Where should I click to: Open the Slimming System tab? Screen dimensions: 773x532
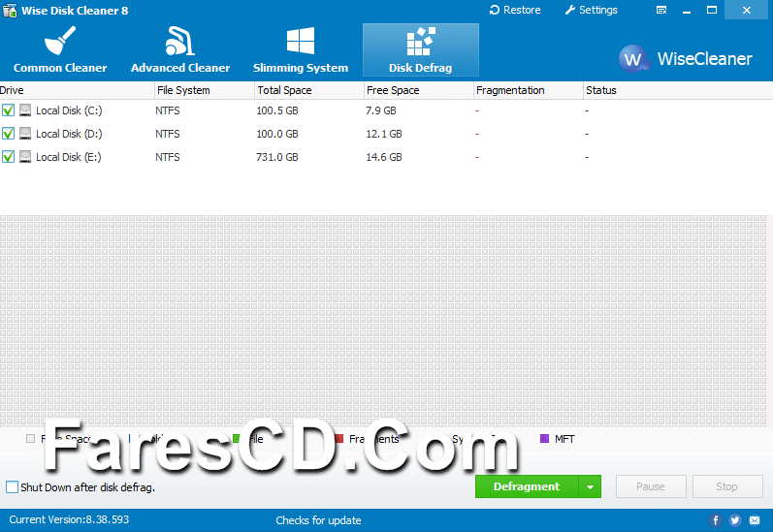301,49
